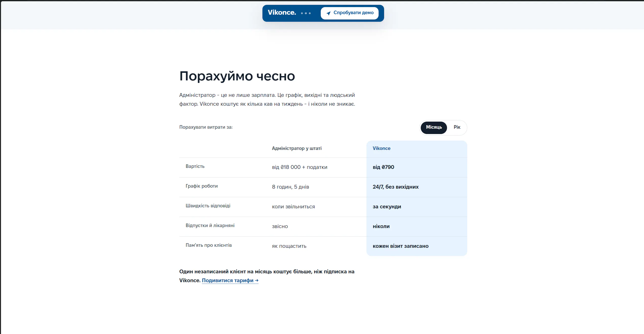Screen dimensions: 644x334
Task: Click the cell "як пощастить"
Action: (289, 246)
